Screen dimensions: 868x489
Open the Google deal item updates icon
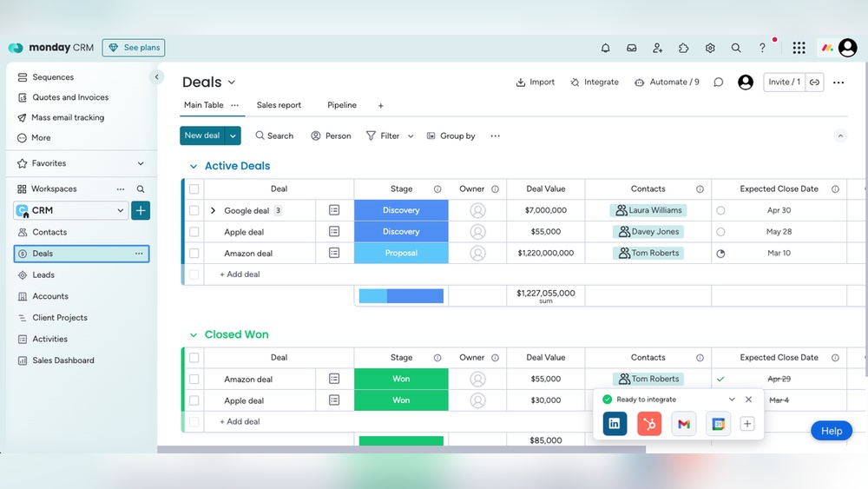[x=334, y=210]
